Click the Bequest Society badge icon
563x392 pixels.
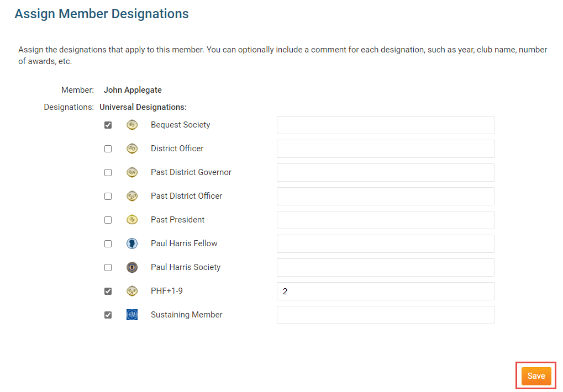[131, 125]
